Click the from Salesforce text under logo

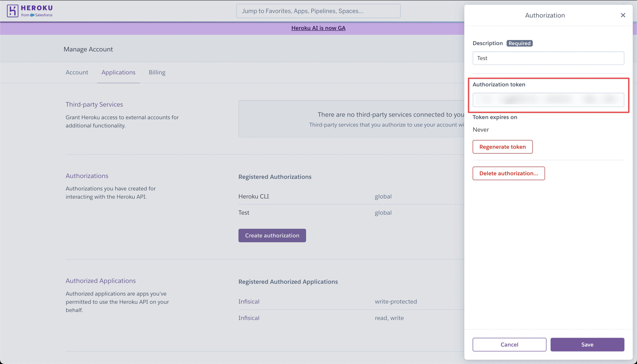coord(37,15)
